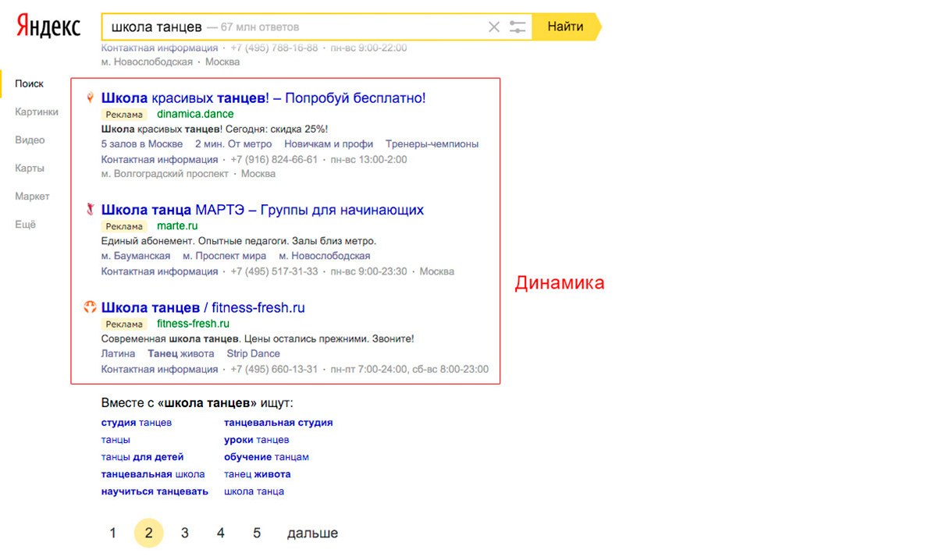925x560 pixels.
Task: Switch to the Картинки section
Action: 37,112
